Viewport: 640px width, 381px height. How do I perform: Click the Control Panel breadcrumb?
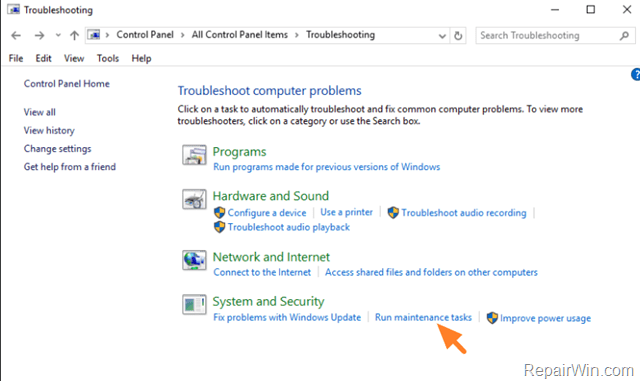point(145,35)
